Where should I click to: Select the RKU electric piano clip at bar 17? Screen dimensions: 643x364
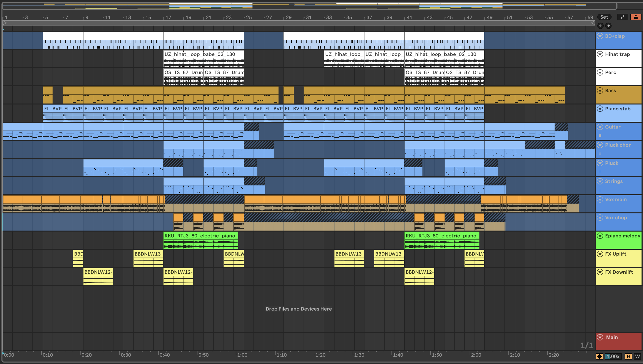200,236
